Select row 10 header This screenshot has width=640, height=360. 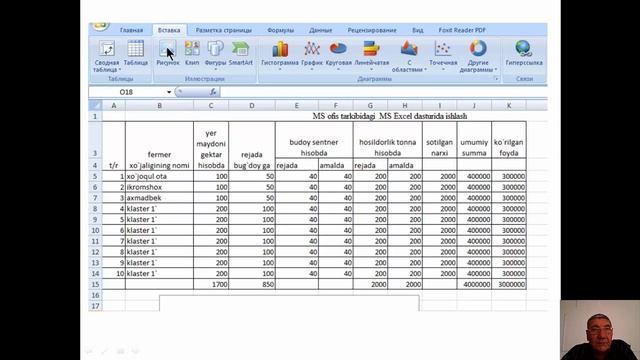(95, 230)
